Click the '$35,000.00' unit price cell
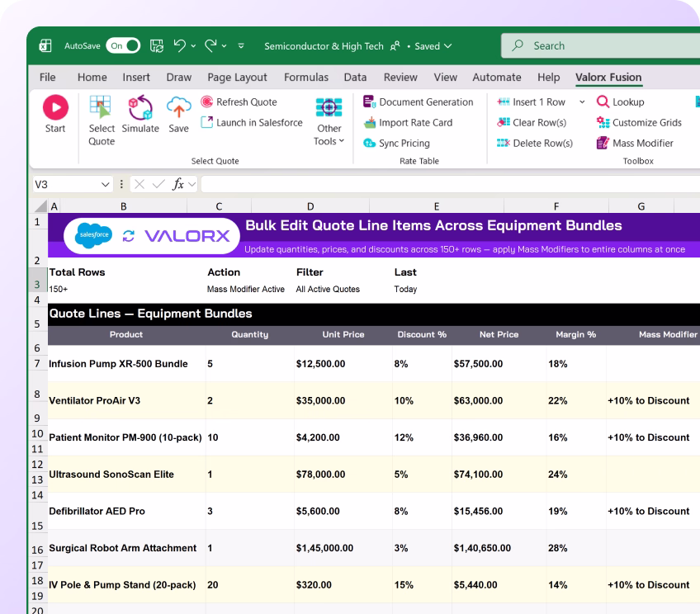The width and height of the screenshot is (700, 614). [343, 401]
